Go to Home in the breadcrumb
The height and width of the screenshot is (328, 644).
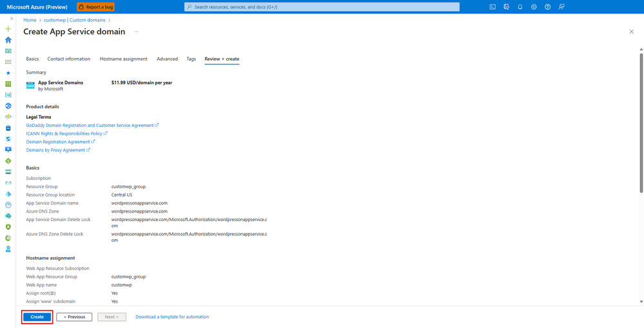(x=30, y=20)
